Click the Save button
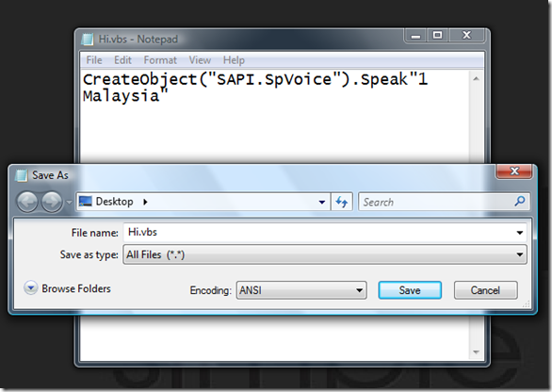Screen dimensions: 552x392 [x=410, y=290]
